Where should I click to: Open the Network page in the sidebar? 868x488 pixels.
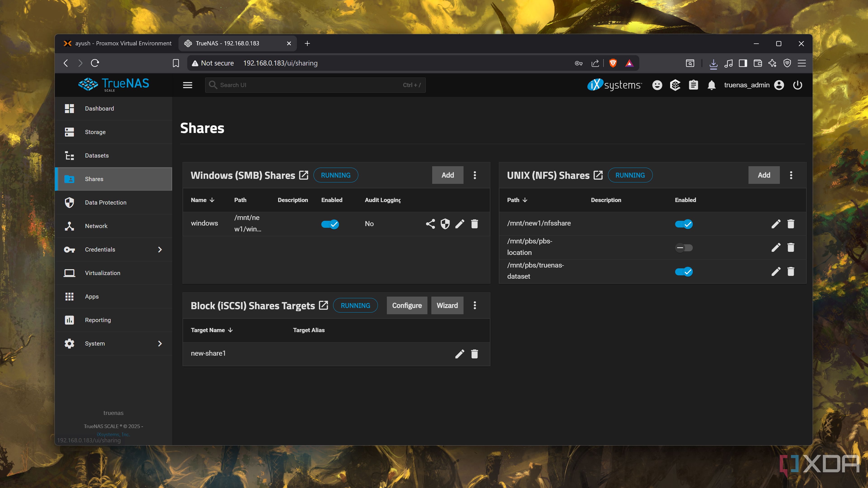coord(113,226)
